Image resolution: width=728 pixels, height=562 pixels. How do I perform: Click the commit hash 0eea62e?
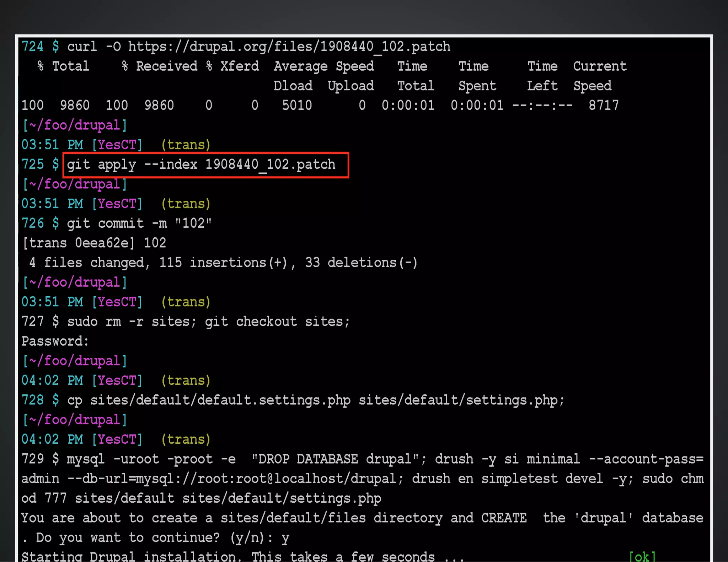(x=102, y=243)
